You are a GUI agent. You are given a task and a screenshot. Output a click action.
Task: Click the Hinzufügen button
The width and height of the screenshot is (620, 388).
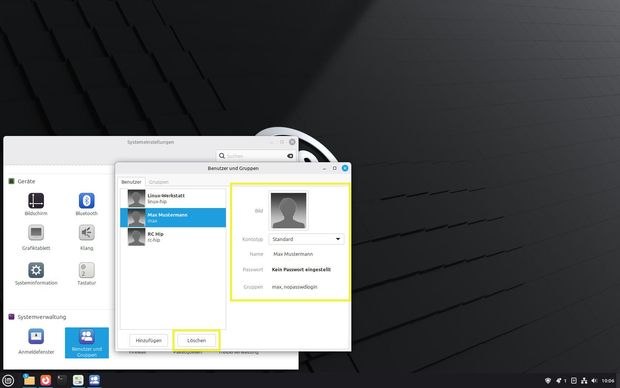pos(149,340)
